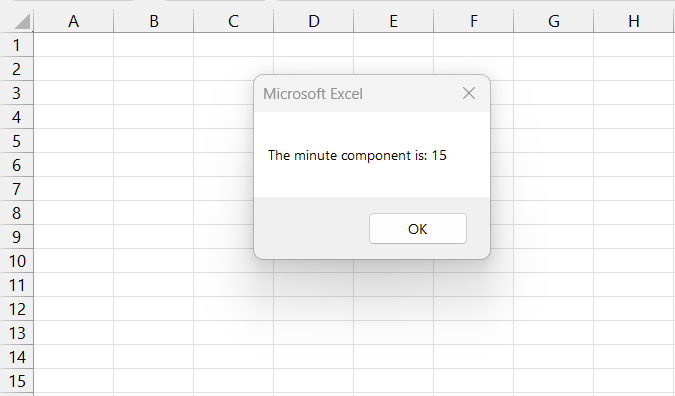This screenshot has width=675, height=396.
Task: Select row 1 header
Action: tap(16, 45)
